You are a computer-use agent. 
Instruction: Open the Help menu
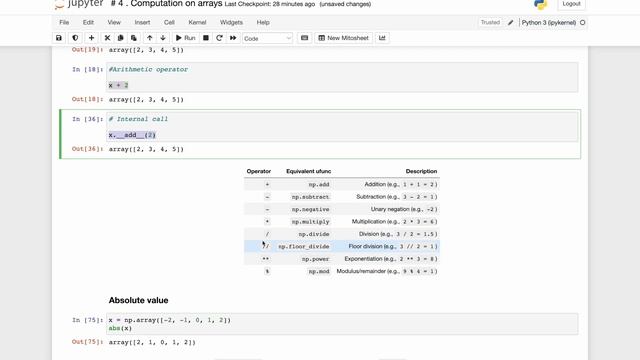click(x=263, y=22)
